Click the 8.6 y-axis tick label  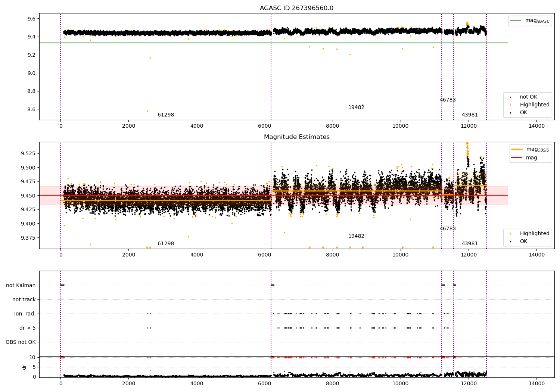pos(31,109)
